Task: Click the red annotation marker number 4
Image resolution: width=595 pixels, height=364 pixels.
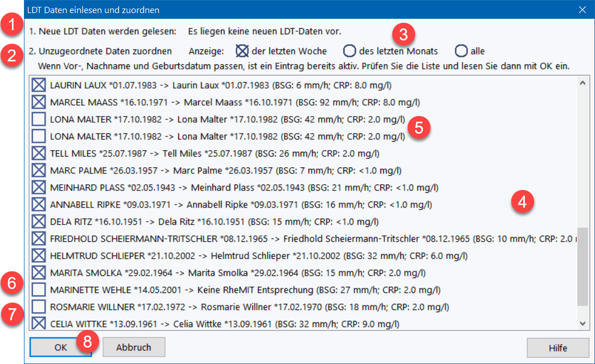Action: coord(522,202)
